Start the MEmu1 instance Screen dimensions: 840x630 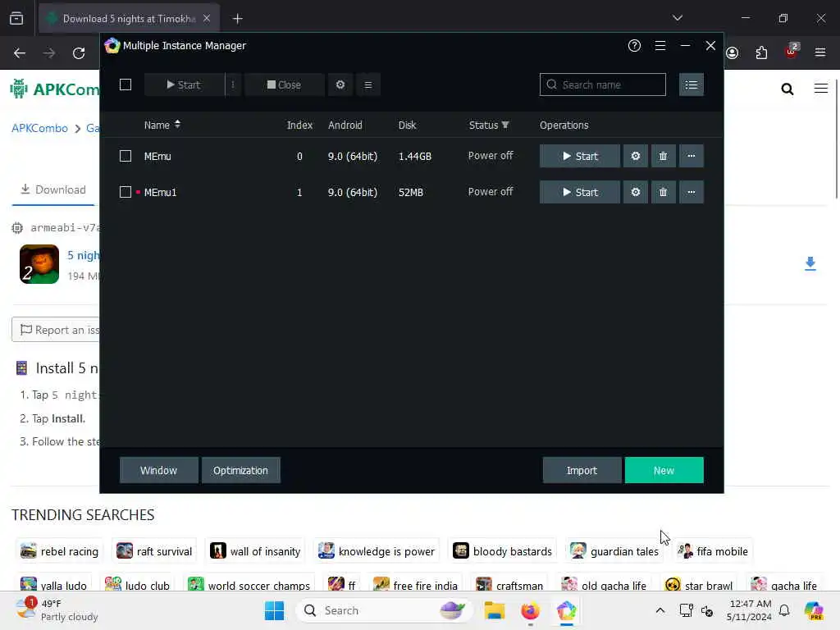pyautogui.click(x=580, y=192)
